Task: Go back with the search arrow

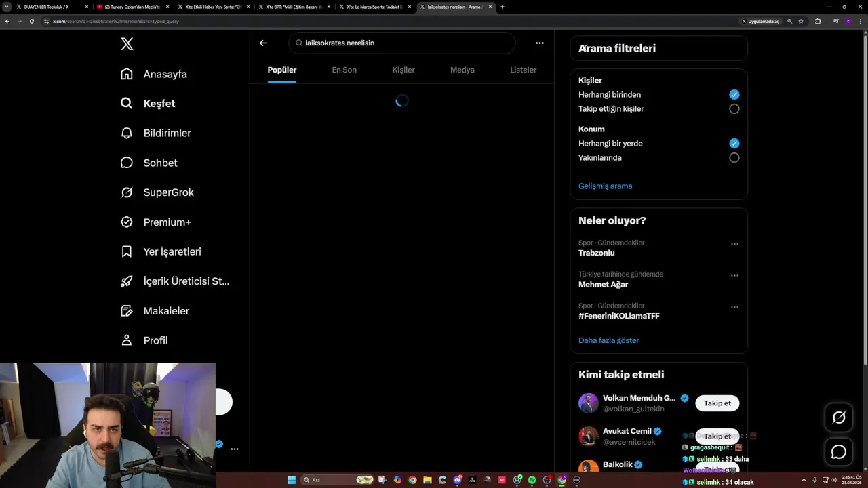Action: click(x=263, y=43)
